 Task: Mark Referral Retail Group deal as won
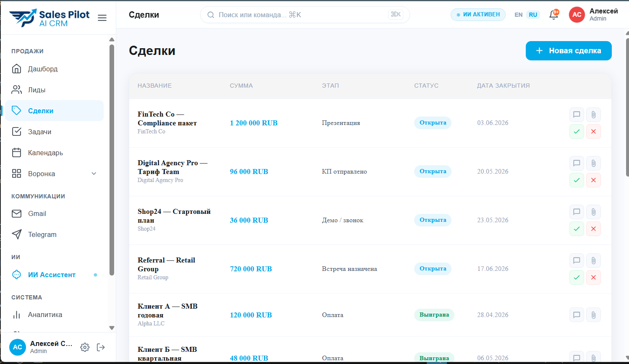pyautogui.click(x=577, y=277)
